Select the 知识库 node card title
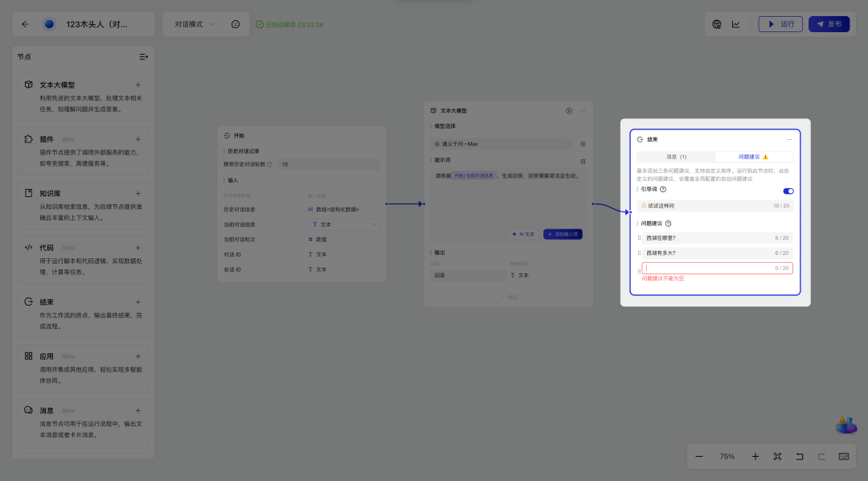868x481 pixels. [x=50, y=193]
